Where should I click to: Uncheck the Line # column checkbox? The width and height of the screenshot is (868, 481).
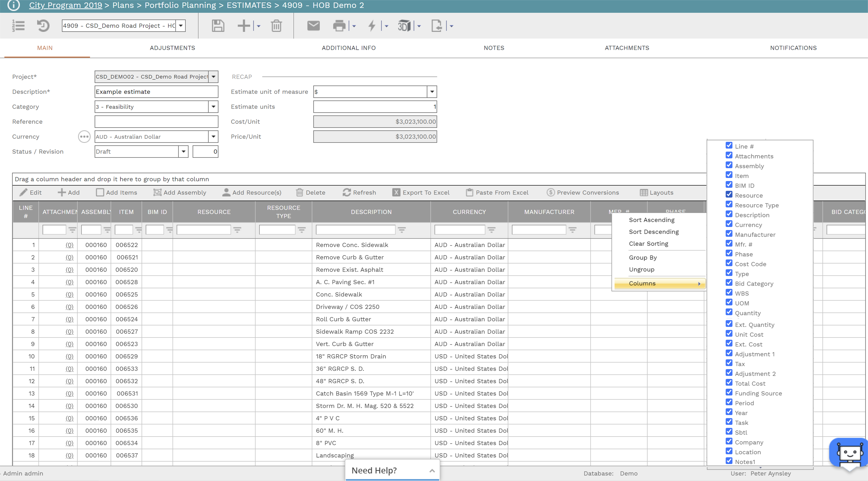click(x=729, y=145)
